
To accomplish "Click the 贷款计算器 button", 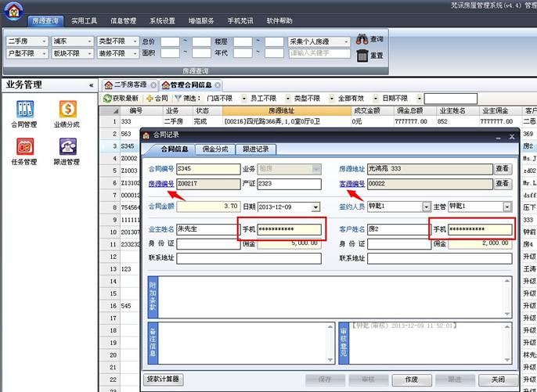I will (164, 379).
